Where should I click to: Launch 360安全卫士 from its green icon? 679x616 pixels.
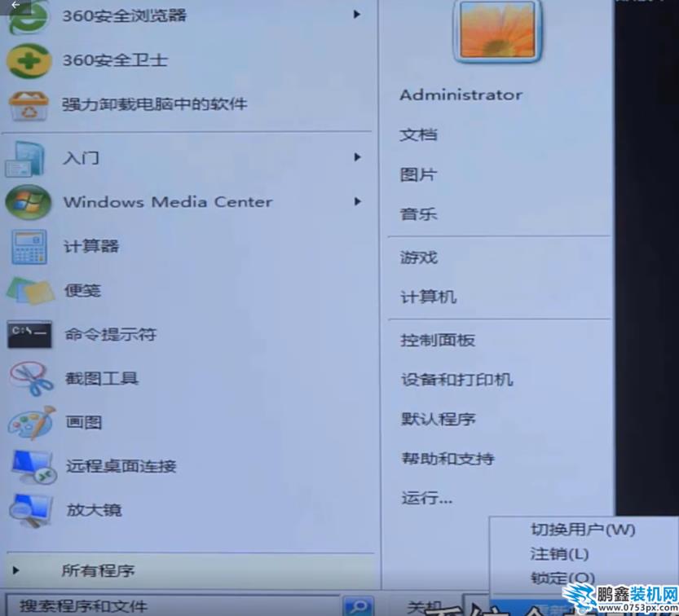coord(29,61)
